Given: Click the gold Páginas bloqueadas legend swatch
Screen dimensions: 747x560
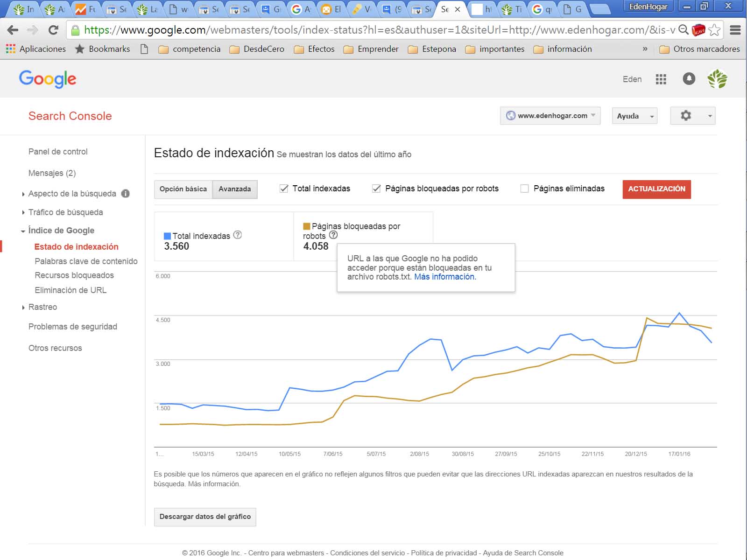Looking at the screenshot, I should click(307, 226).
